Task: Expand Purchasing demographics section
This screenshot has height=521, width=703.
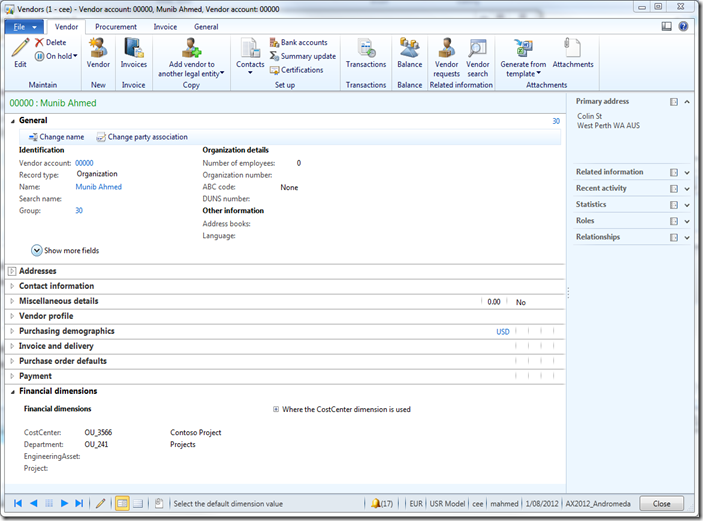Action: (12, 331)
